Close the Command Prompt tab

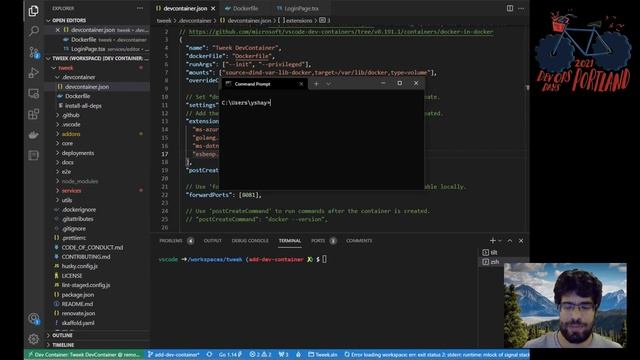click(x=301, y=84)
